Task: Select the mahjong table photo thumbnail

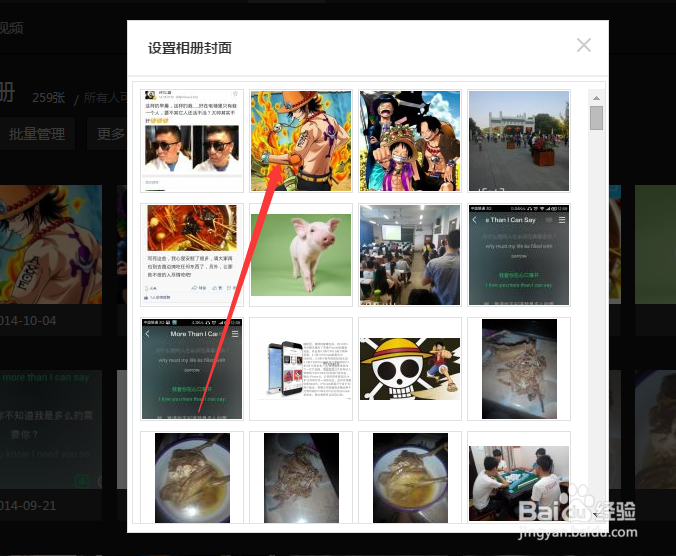Action: [x=519, y=478]
